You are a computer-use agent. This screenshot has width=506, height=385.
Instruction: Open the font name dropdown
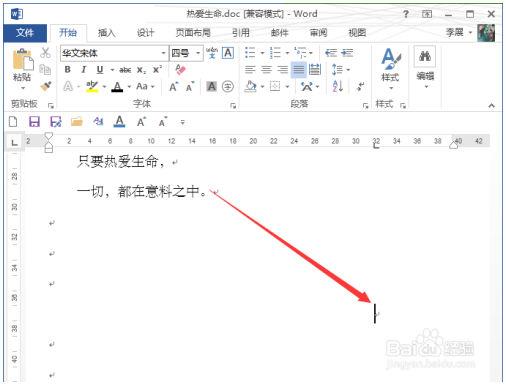[163, 53]
